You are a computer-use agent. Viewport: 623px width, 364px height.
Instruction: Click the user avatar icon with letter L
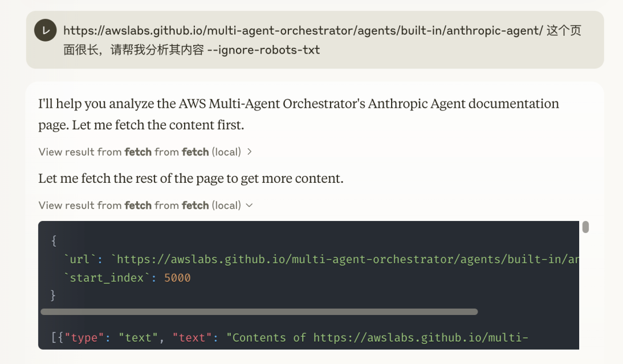click(46, 30)
